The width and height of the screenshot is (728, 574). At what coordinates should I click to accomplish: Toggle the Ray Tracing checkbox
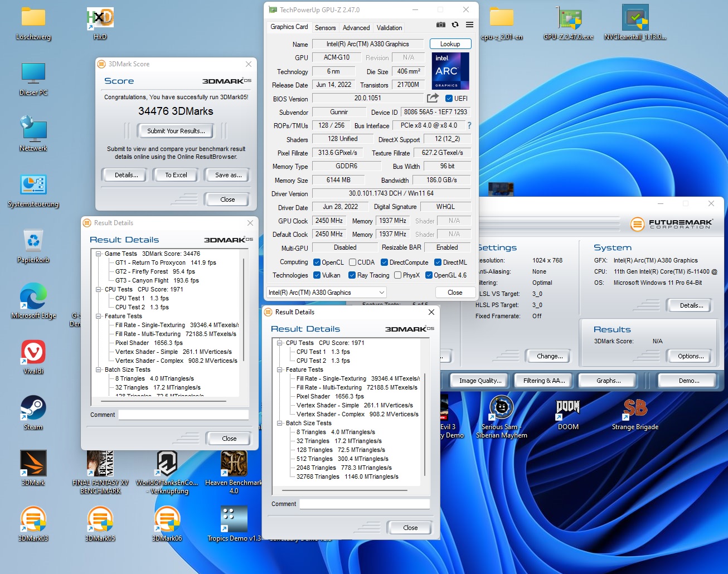352,275
